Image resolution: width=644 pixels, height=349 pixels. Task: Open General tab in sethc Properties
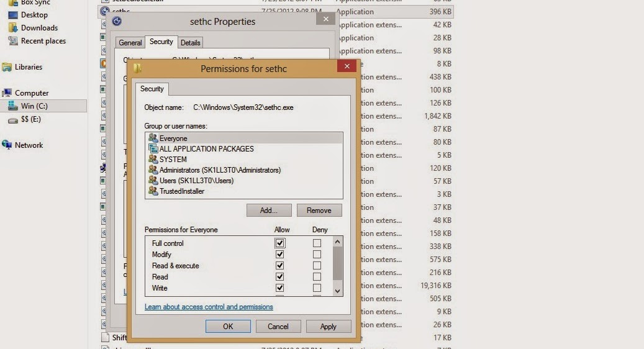(x=130, y=43)
